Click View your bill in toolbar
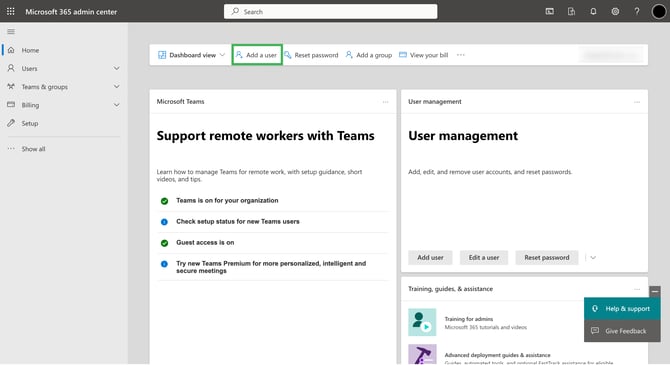Screen dimensions: 670x365 pos(423,55)
